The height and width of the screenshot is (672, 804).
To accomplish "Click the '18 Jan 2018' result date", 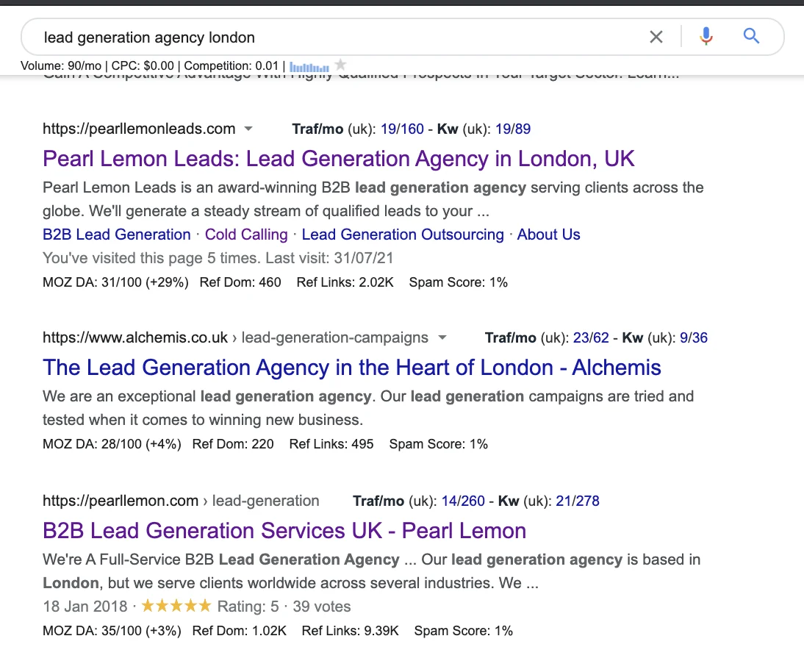I will tap(85, 607).
